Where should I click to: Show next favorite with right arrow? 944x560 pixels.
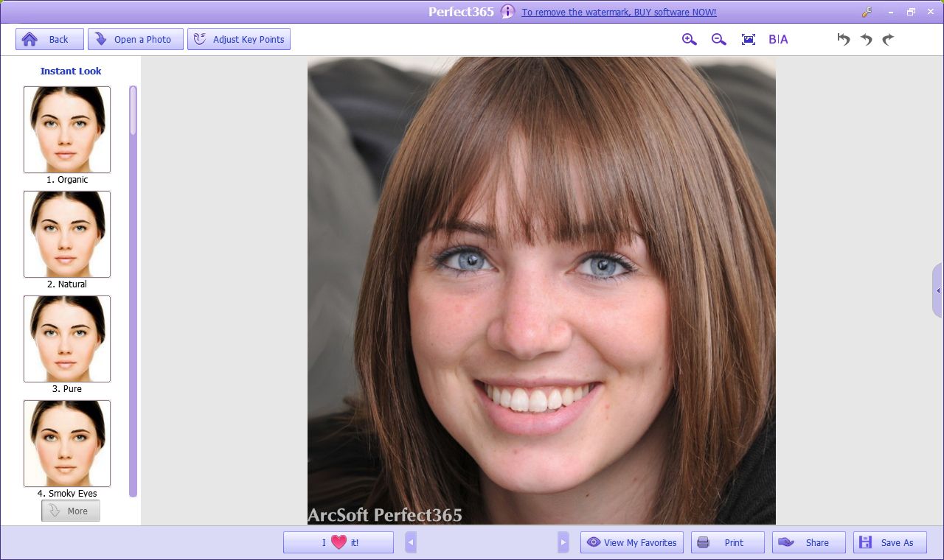pos(563,542)
